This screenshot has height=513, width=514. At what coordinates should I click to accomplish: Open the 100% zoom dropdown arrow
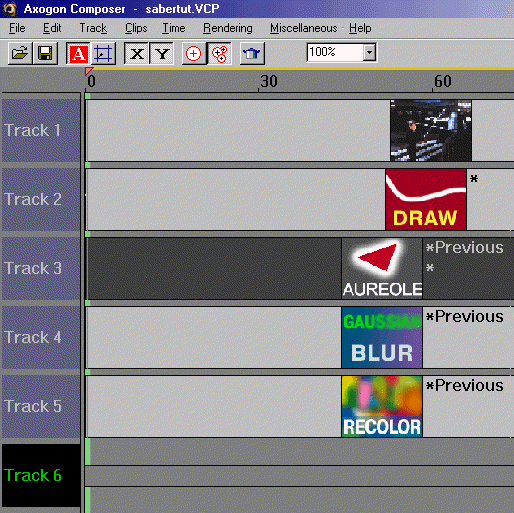click(369, 52)
